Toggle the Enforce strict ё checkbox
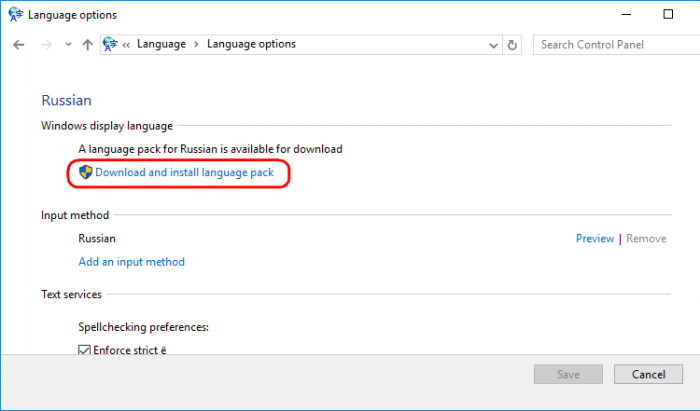Image resolution: width=700 pixels, height=411 pixels. 84,350
